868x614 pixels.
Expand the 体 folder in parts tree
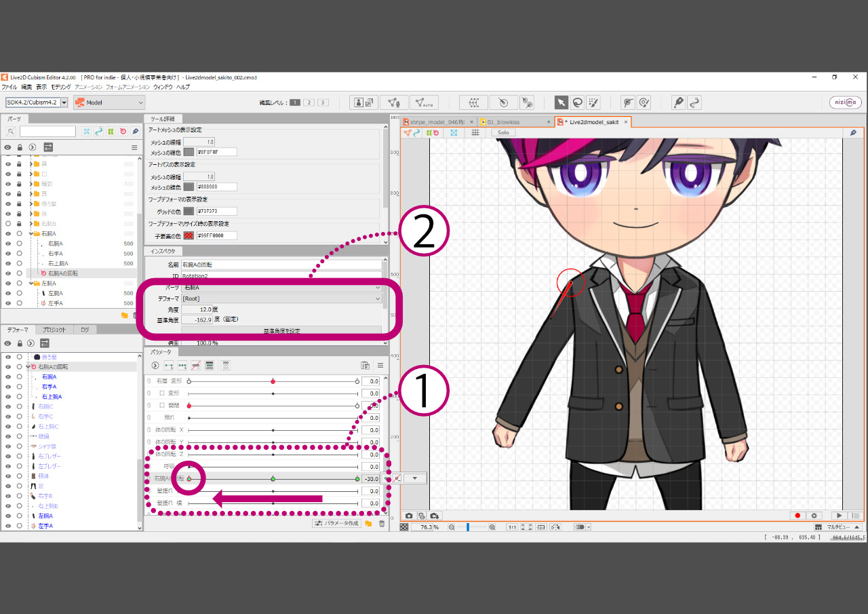pos(30,214)
